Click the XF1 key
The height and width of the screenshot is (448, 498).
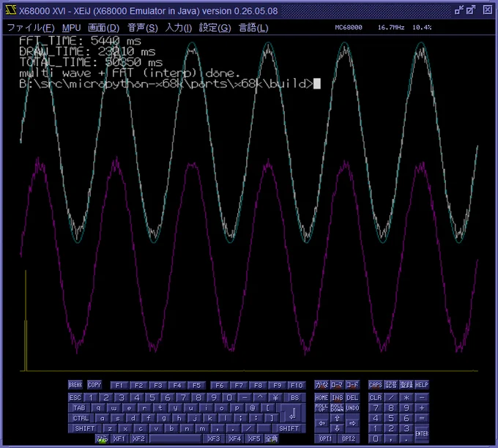(x=119, y=438)
